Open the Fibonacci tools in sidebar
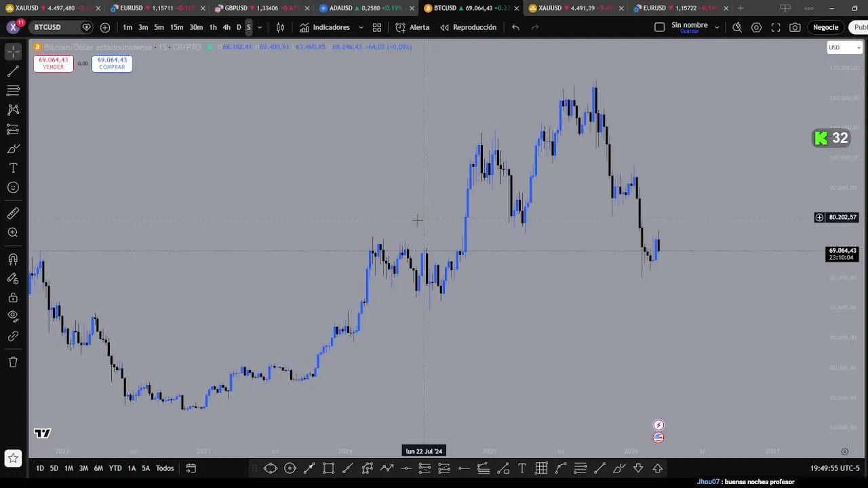 (13, 90)
